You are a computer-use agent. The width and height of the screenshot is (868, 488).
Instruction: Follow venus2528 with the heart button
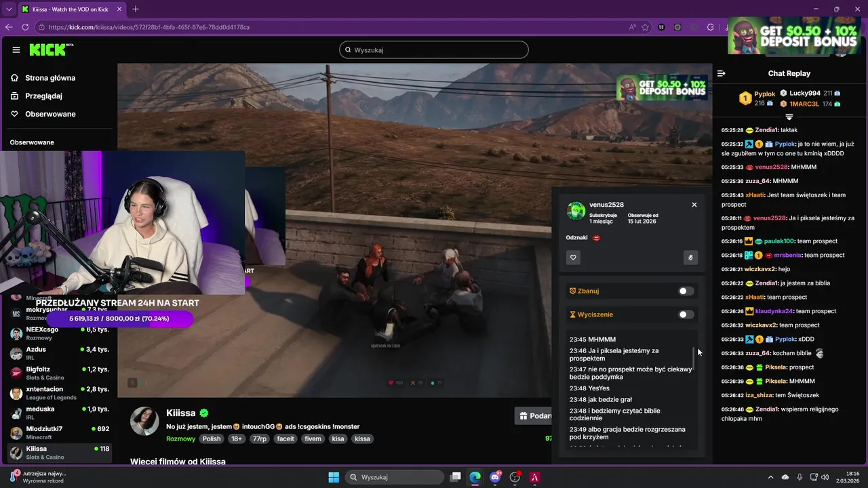coord(573,258)
